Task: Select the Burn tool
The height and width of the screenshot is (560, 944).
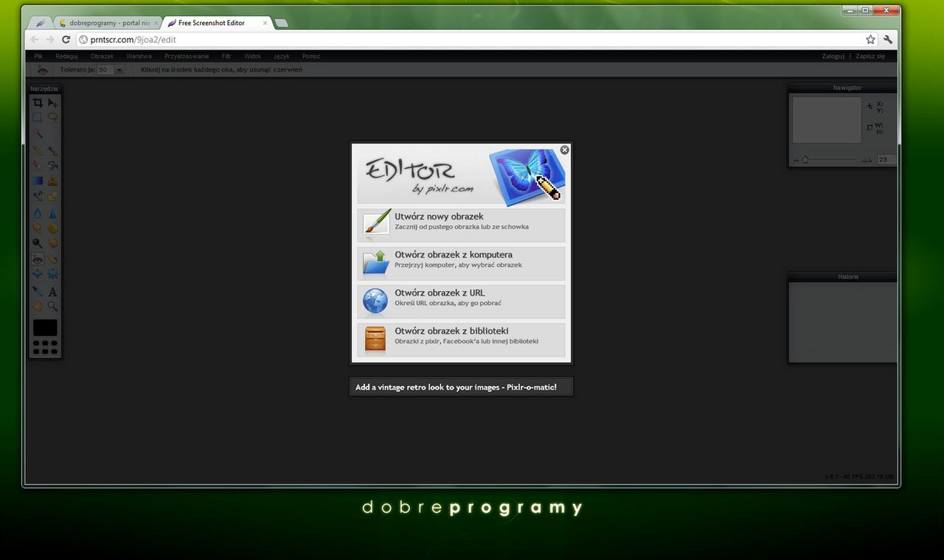Action: (52, 242)
